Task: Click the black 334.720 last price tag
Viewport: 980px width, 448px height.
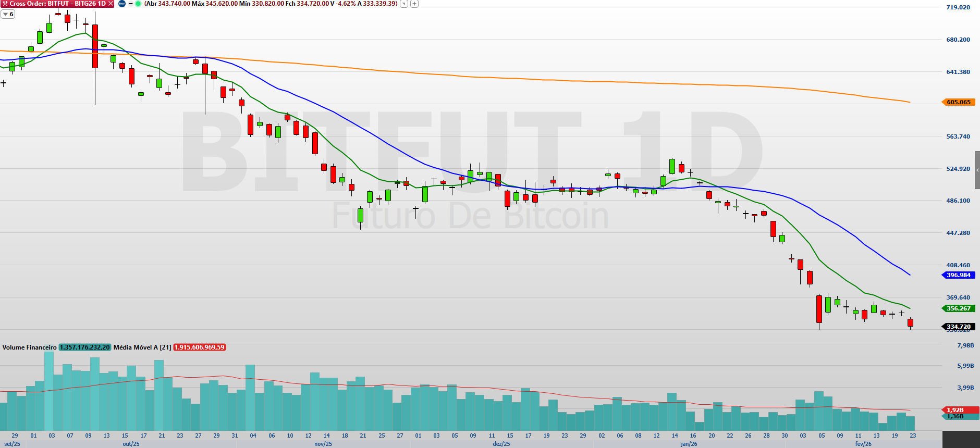Action: click(959, 327)
